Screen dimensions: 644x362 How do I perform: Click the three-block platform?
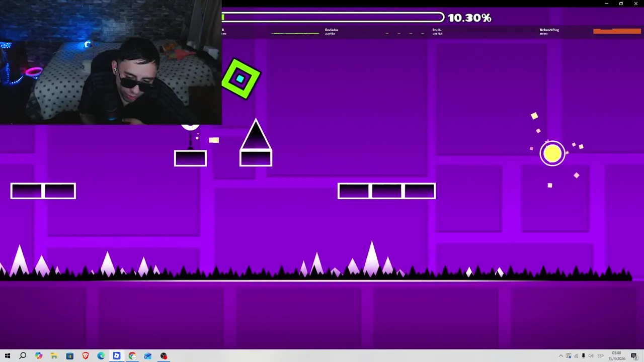pyautogui.click(x=386, y=191)
